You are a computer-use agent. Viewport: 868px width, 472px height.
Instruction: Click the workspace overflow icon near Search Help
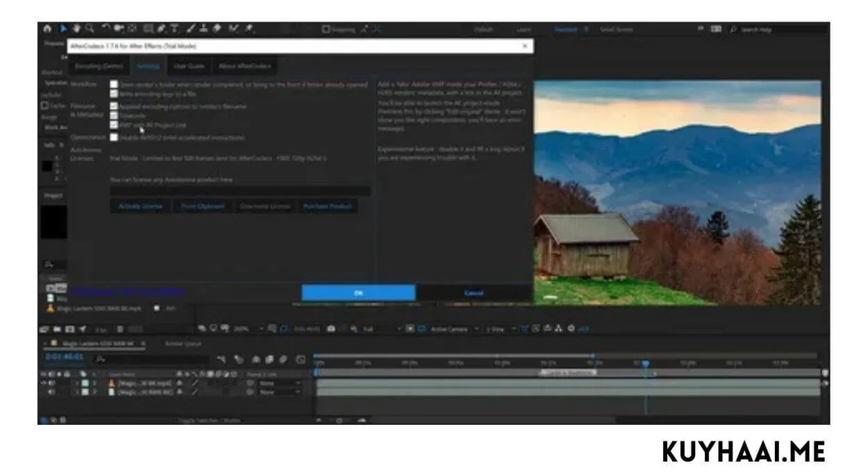[x=701, y=29]
